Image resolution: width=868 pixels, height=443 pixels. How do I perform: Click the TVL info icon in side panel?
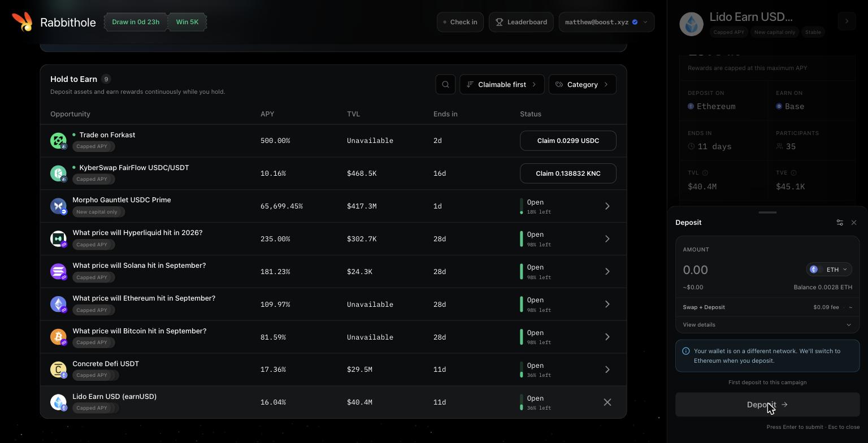pyautogui.click(x=705, y=173)
